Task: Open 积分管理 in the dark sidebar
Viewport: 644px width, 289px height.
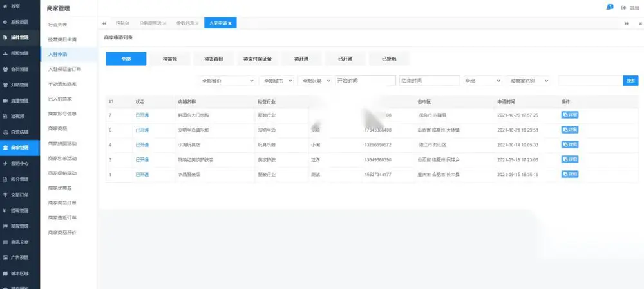Action: [x=20, y=179]
